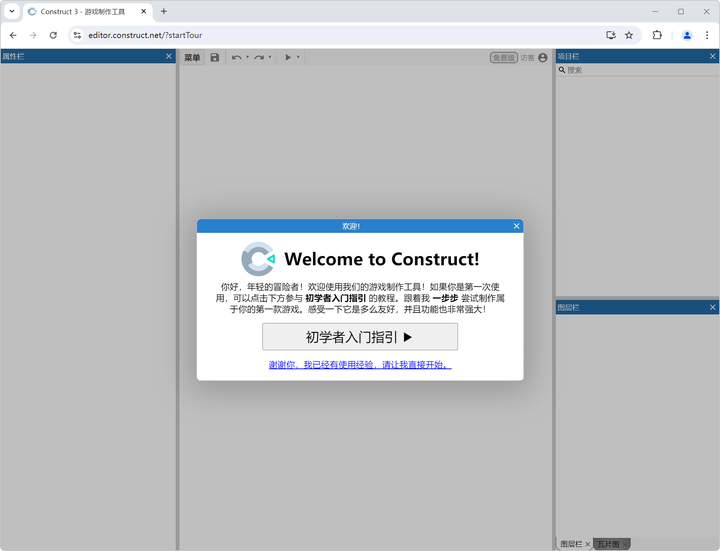Open the 菜单 main menu
This screenshot has width=720, height=551.
(x=192, y=57)
